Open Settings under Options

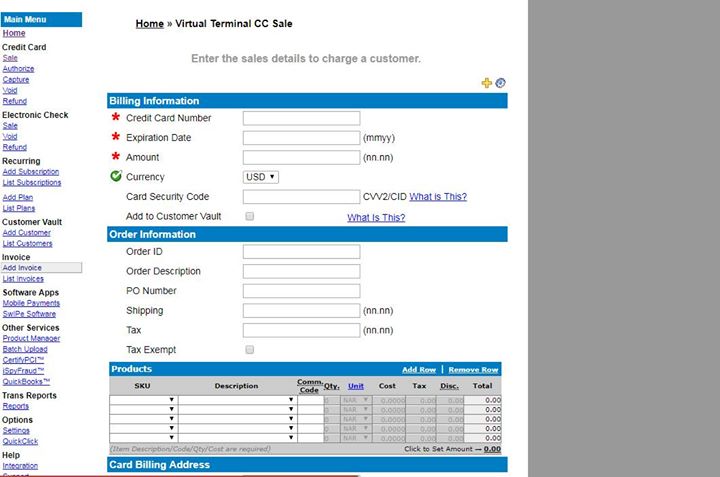click(x=16, y=431)
